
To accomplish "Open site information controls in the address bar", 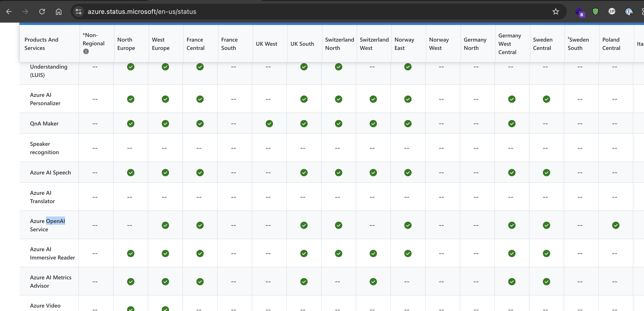I will (79, 12).
